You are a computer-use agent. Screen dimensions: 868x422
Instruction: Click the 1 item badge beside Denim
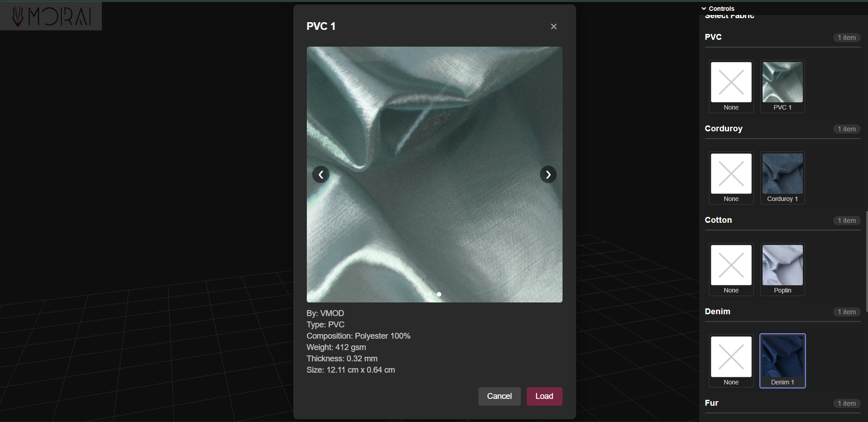tap(846, 312)
